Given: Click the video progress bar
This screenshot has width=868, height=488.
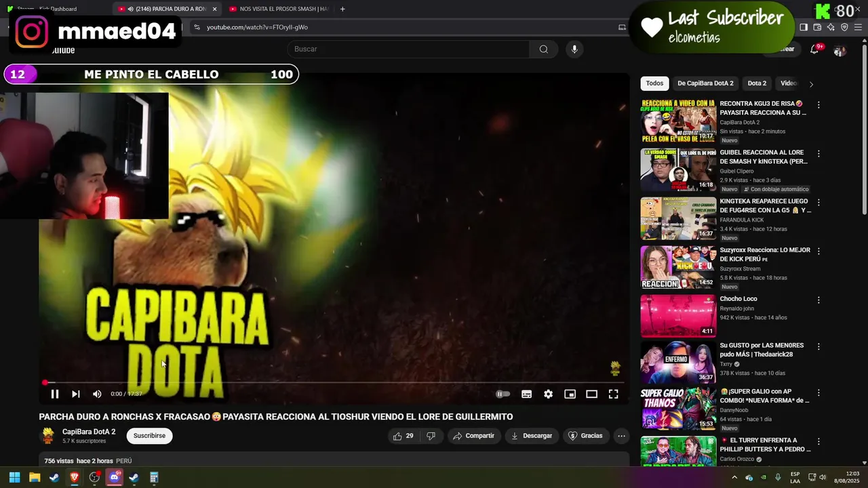Looking at the screenshot, I should (334, 382).
